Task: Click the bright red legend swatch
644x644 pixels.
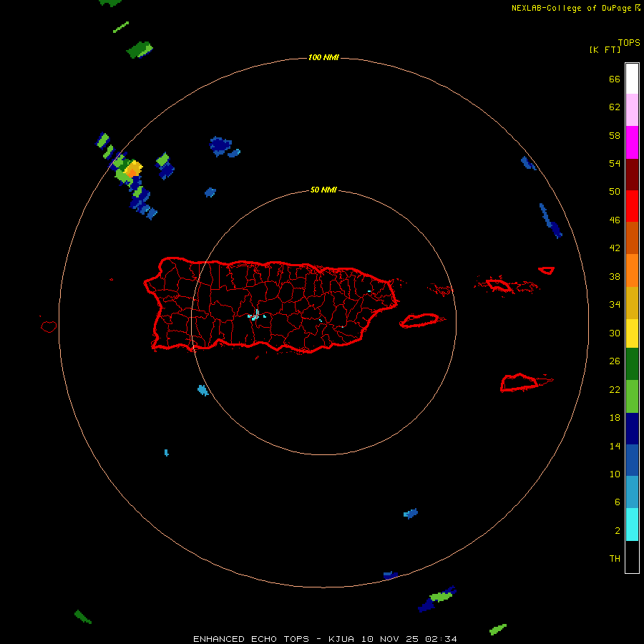Action: point(632,206)
